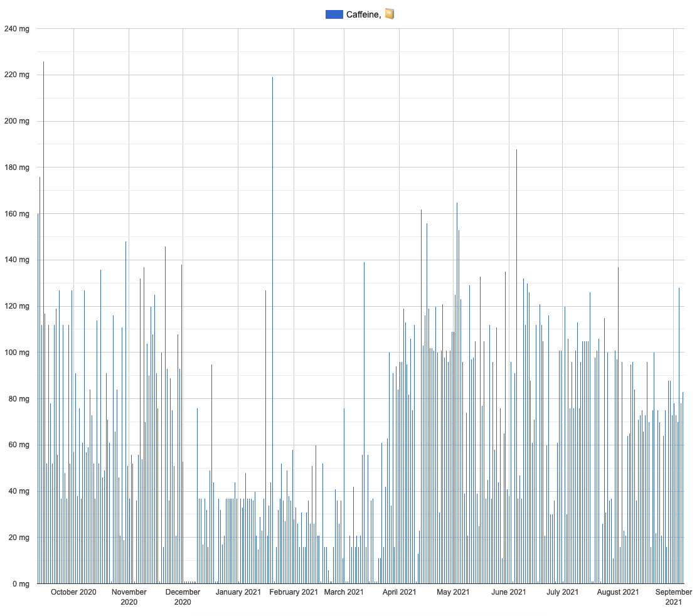Click the 160 mg axis label
Viewport: 697px width, 616px height.
click(17, 214)
